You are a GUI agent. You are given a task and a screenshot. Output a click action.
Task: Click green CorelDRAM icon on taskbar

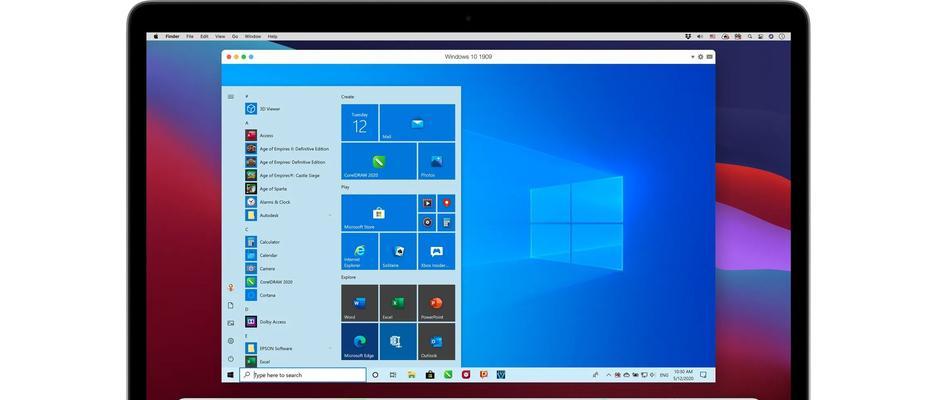[448, 375]
